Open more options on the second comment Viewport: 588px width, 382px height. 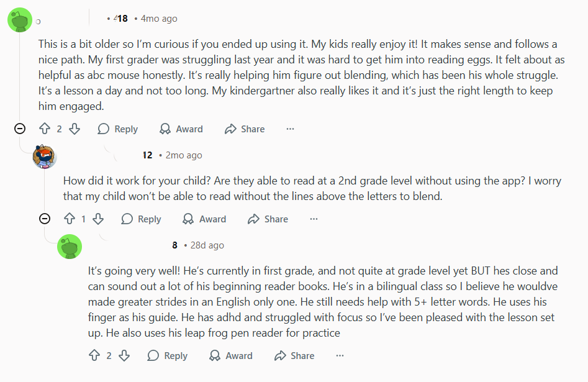pyautogui.click(x=314, y=219)
